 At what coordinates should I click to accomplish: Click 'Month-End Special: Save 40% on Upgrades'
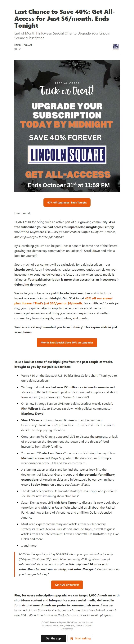click(67, 343)
